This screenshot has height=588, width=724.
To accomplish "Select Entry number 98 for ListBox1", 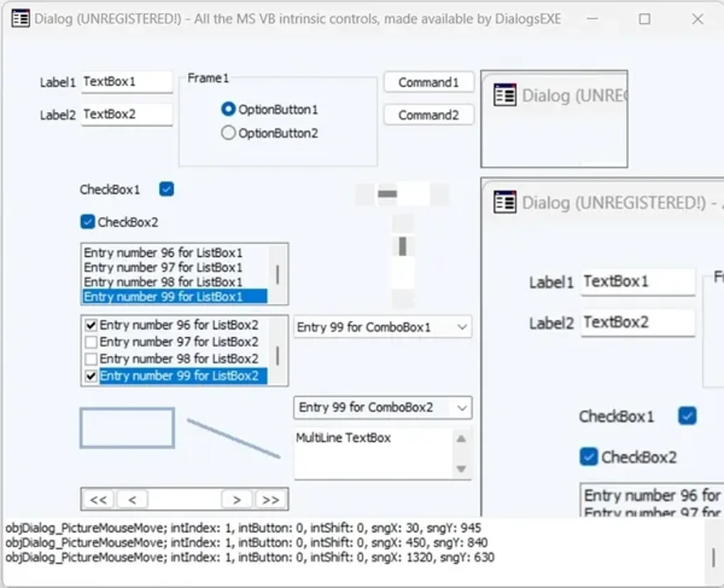I will (175, 282).
